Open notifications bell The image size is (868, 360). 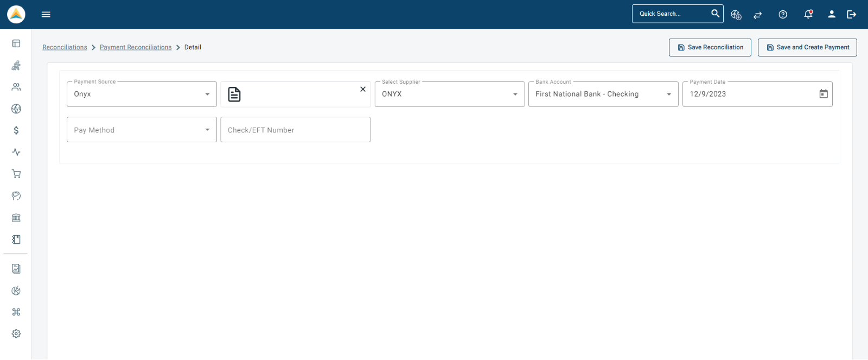click(x=808, y=14)
